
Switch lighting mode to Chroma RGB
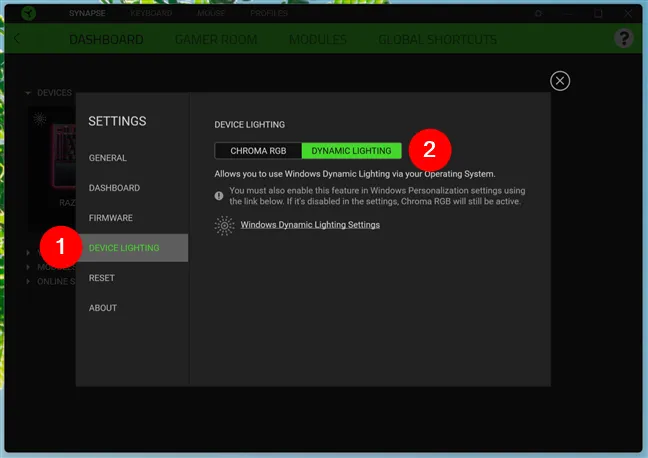coord(258,151)
